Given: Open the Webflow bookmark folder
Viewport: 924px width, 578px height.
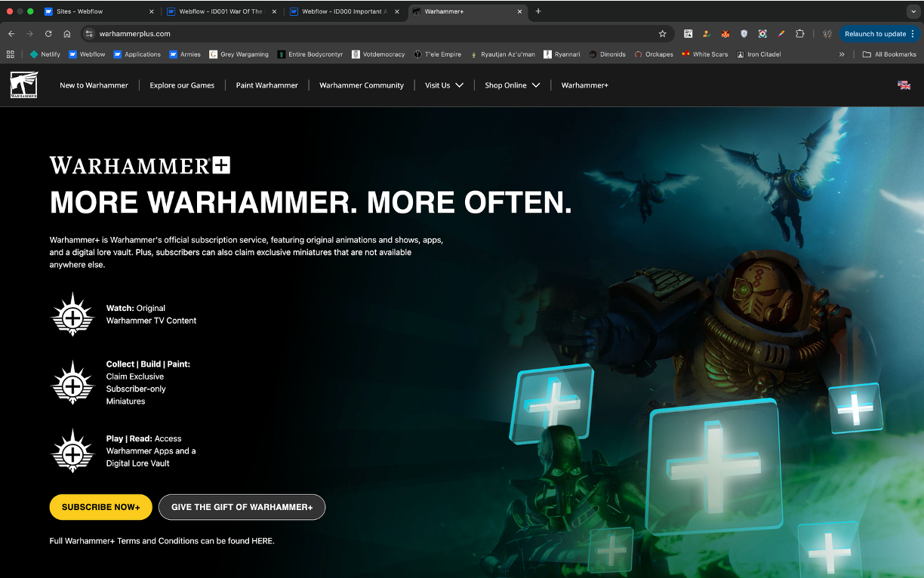Looking at the screenshot, I should [x=87, y=54].
